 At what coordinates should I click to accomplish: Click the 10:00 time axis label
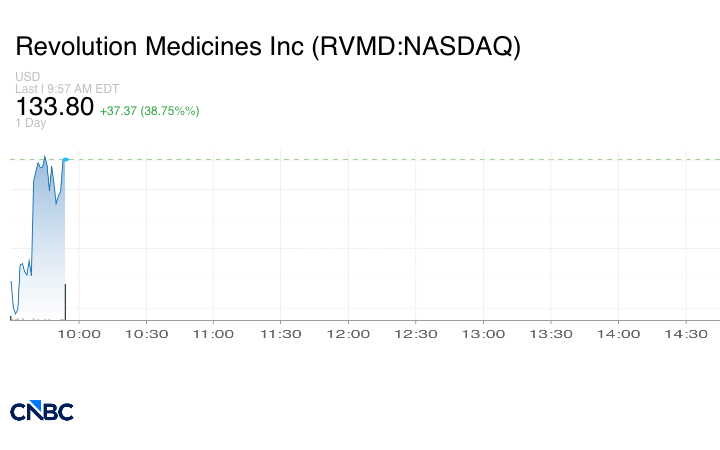coord(79,334)
